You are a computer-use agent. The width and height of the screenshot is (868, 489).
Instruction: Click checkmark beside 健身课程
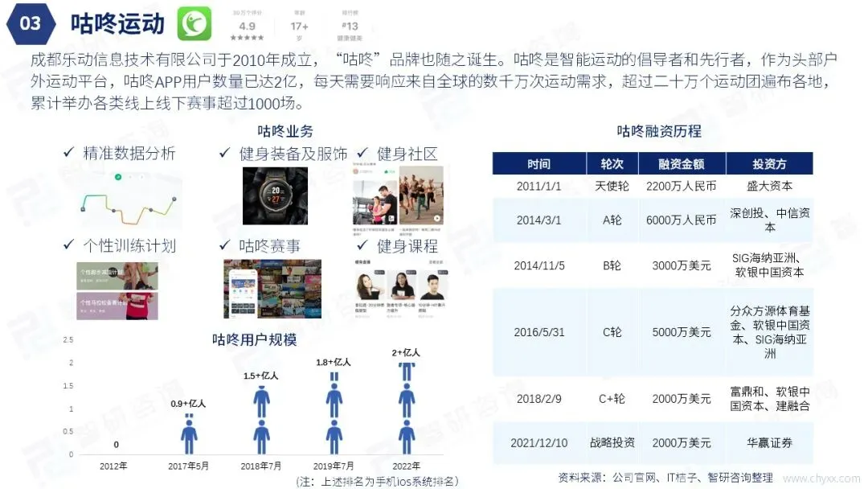click(x=362, y=244)
